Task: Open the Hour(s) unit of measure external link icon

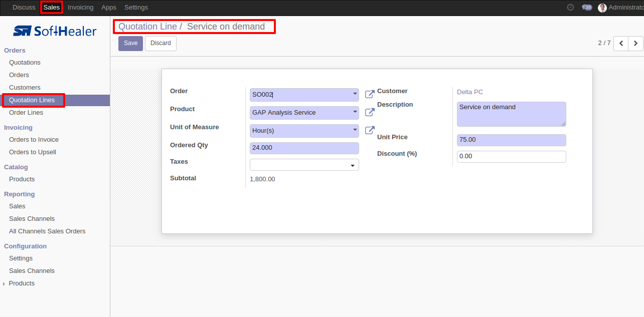Action: click(370, 130)
